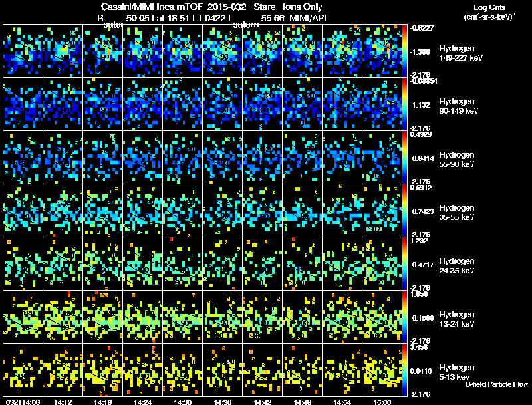Click the '14:18' time axis label
Screen dimensions: 532x405
point(103,402)
